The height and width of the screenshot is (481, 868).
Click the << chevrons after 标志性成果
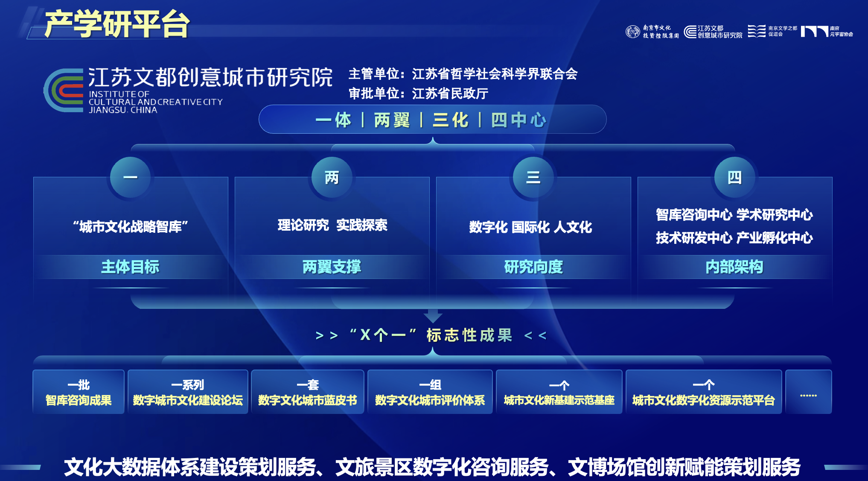pyautogui.click(x=535, y=336)
